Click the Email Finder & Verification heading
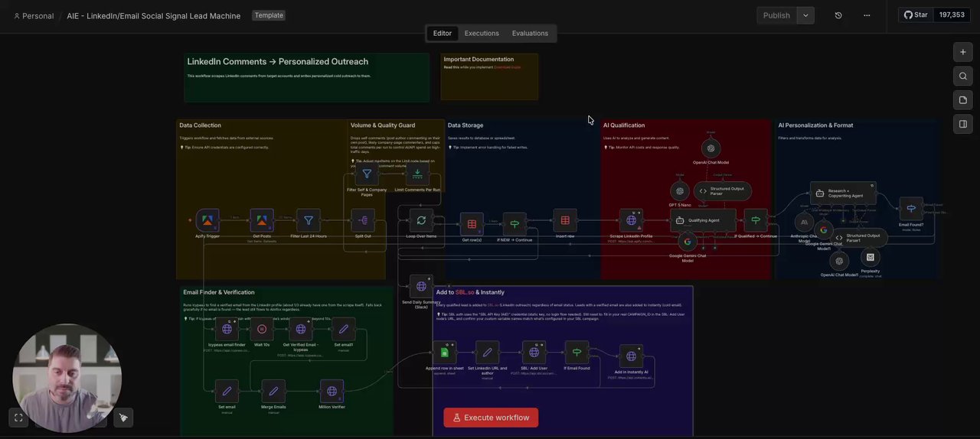The width and height of the screenshot is (980, 439). click(x=219, y=292)
